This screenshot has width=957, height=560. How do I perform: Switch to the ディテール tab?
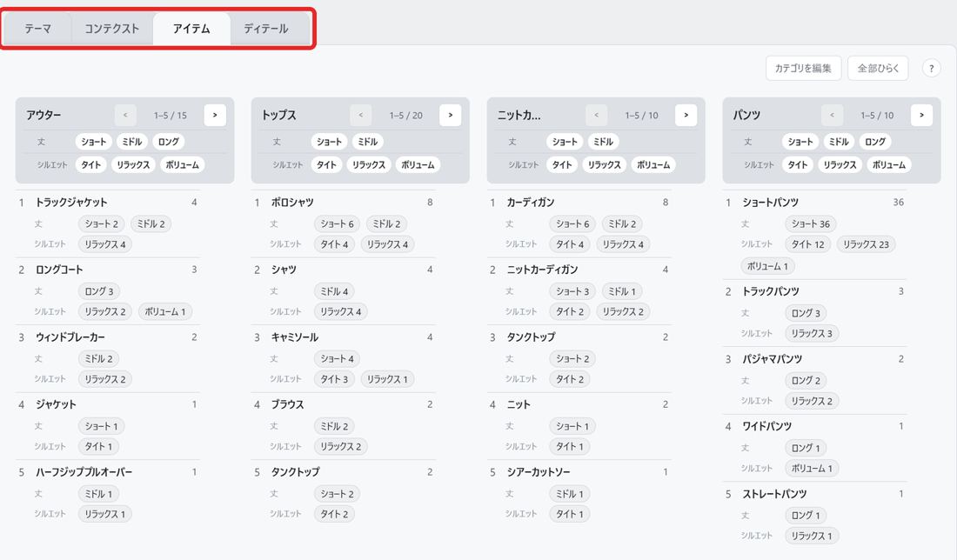(266, 29)
